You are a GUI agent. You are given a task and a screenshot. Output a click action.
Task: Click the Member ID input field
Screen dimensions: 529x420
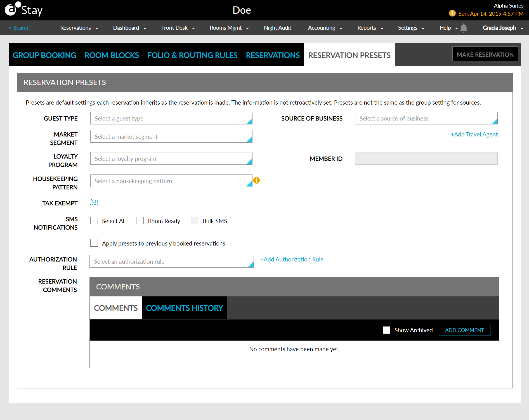click(x=426, y=159)
